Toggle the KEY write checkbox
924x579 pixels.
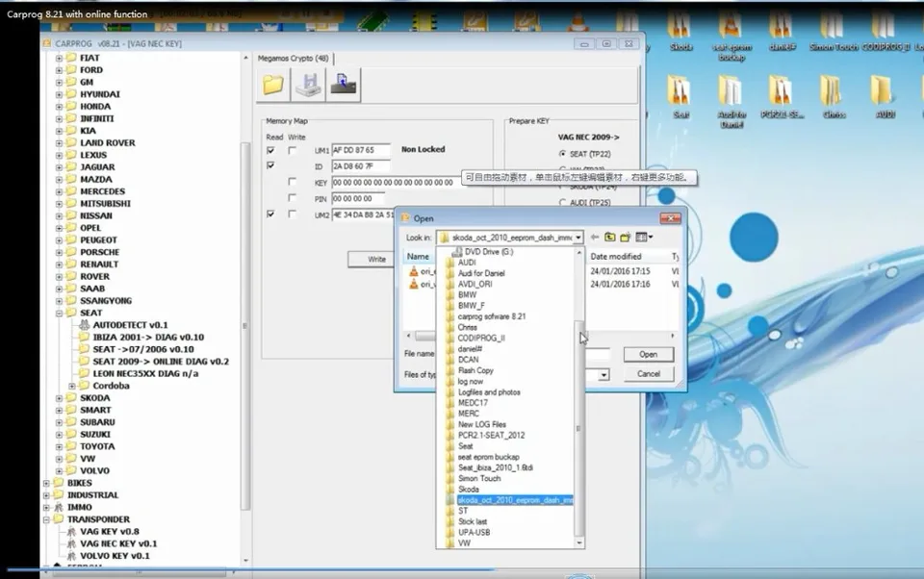click(293, 182)
